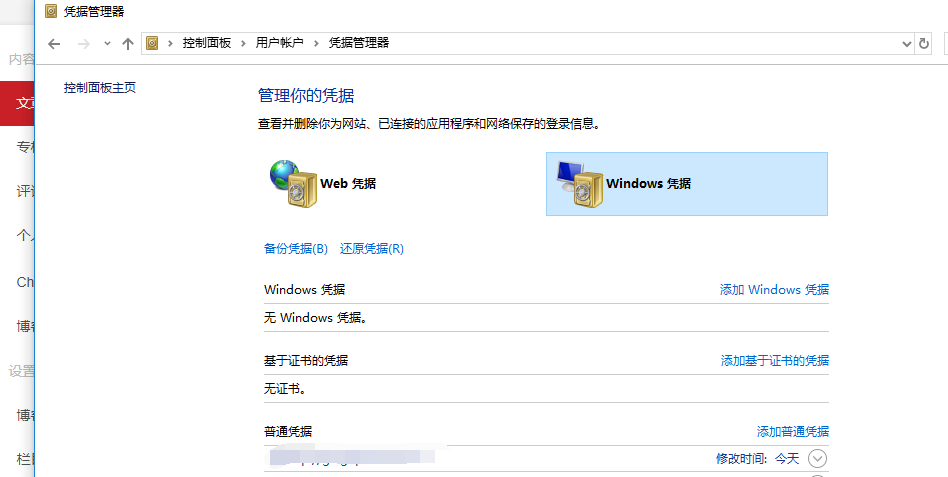This screenshot has height=477, width=948.
Task: Click the Web 凭据 globe safe icon
Action: tap(294, 183)
